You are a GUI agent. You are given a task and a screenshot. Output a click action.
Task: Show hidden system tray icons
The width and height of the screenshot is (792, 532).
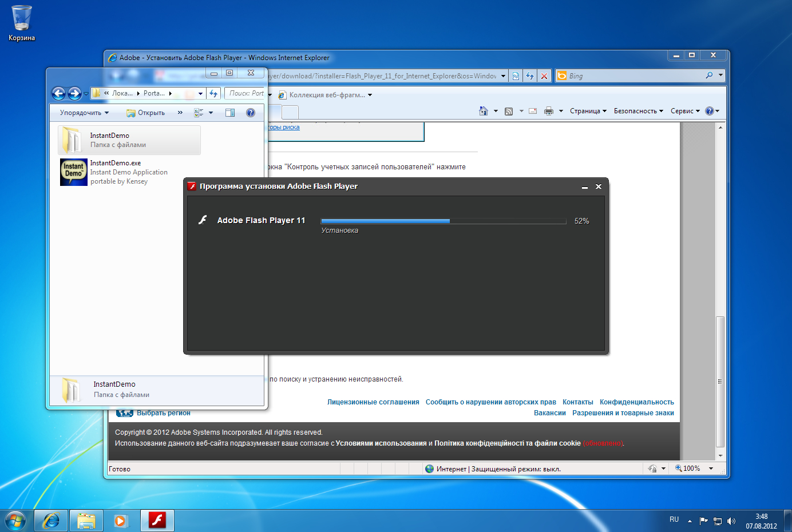[690, 521]
